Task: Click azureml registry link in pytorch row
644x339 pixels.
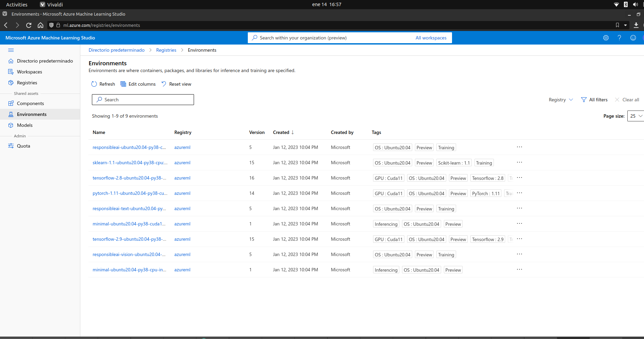Action: click(x=182, y=193)
